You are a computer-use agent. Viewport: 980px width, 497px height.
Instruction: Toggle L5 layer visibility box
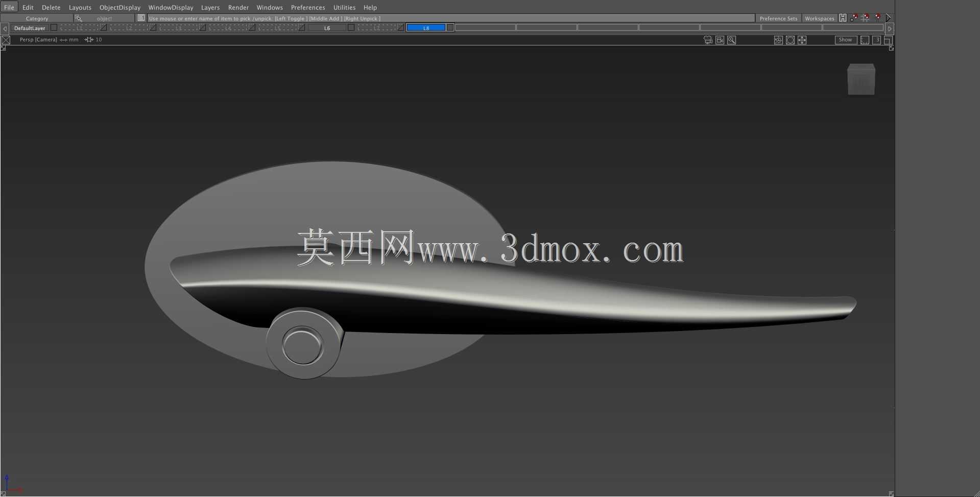coord(301,28)
